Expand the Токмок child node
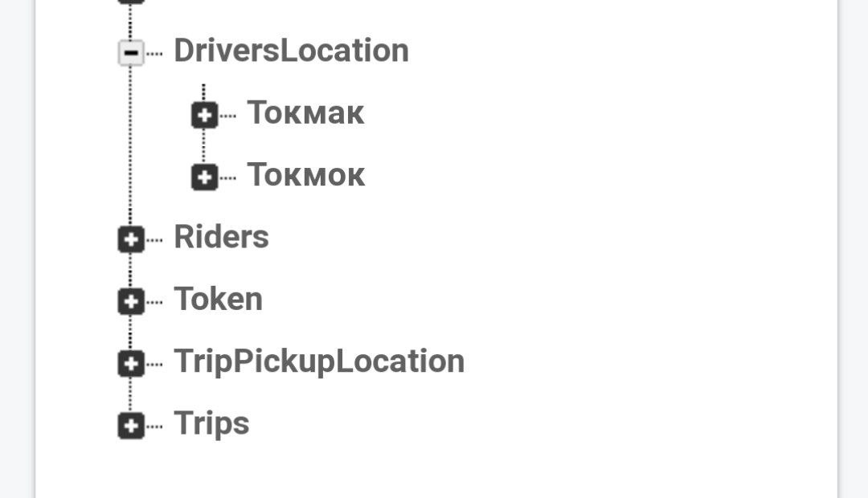Screen dimensions: 868x498 [x=204, y=177]
